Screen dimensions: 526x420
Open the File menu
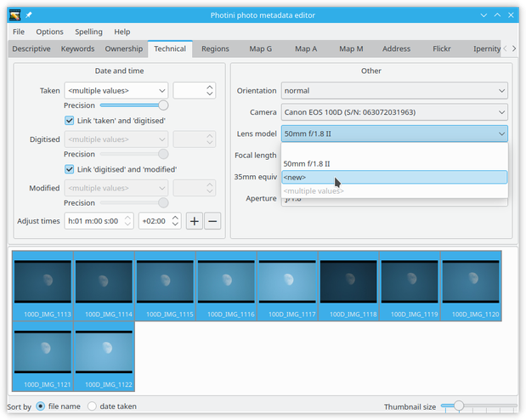[x=19, y=31]
